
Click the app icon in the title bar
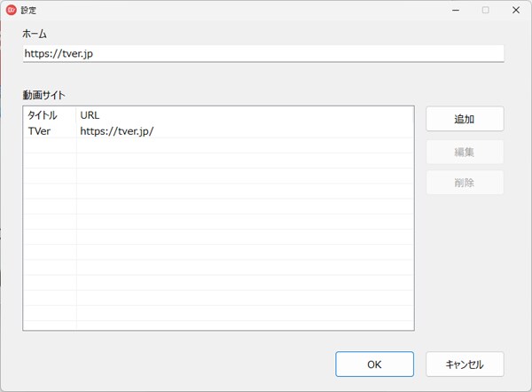point(12,10)
